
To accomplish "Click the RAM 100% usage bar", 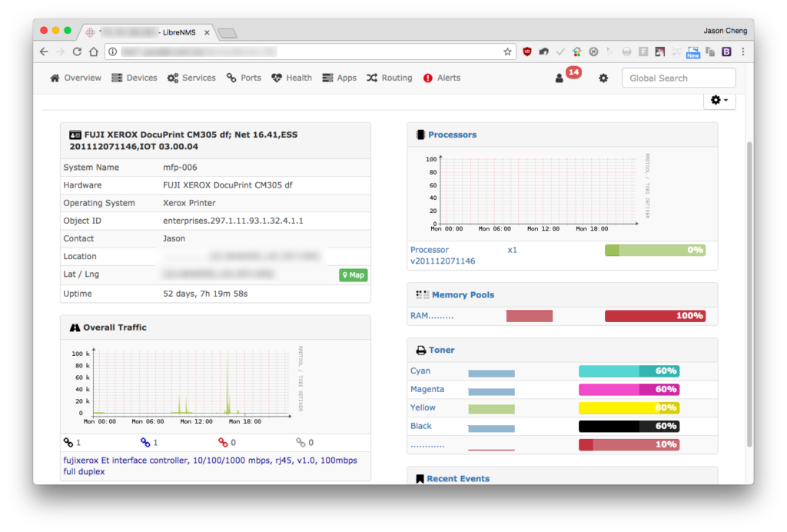I will pyautogui.click(x=655, y=316).
